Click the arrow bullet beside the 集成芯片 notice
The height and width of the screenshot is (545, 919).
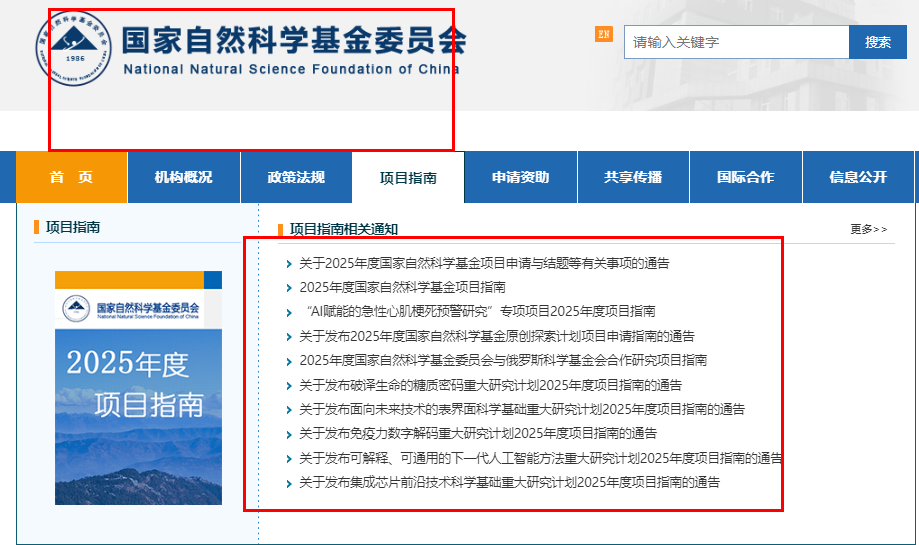pos(289,483)
